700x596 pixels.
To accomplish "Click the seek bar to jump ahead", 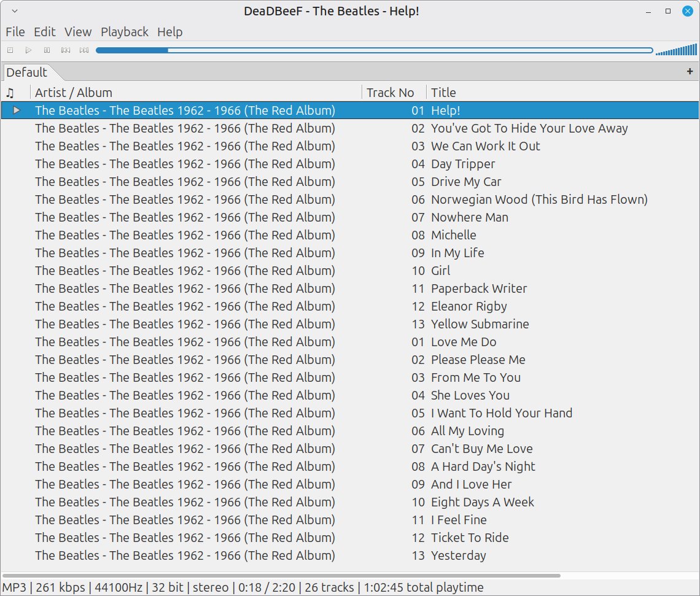I will (374, 50).
